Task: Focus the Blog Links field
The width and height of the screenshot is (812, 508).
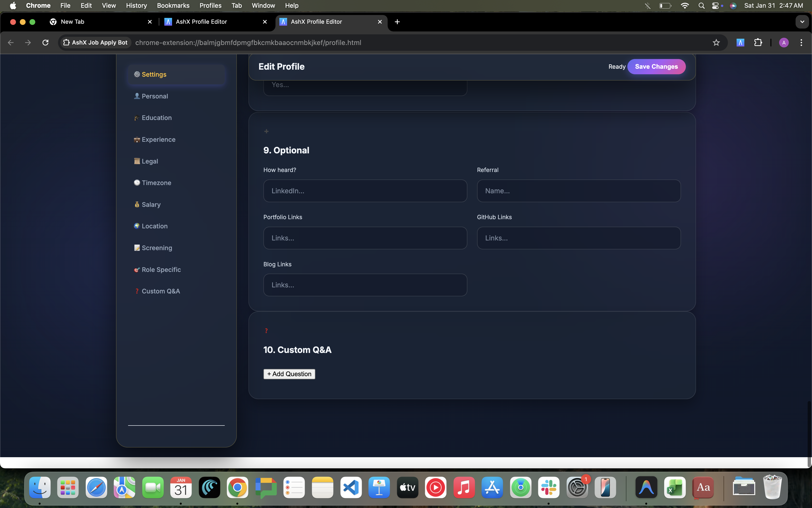Action: (x=365, y=285)
